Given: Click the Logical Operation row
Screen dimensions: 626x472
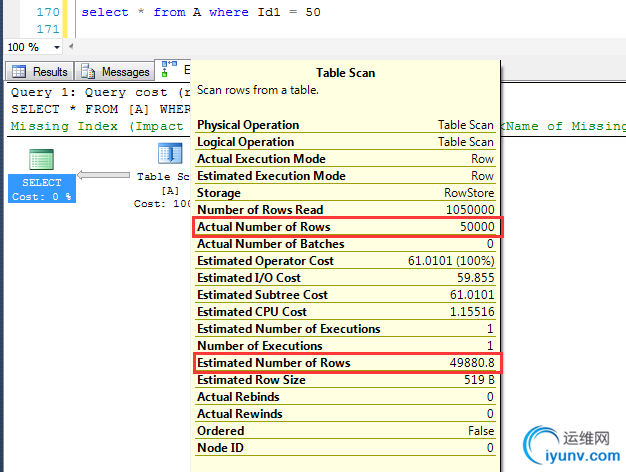Looking at the screenshot, I should [x=345, y=142].
